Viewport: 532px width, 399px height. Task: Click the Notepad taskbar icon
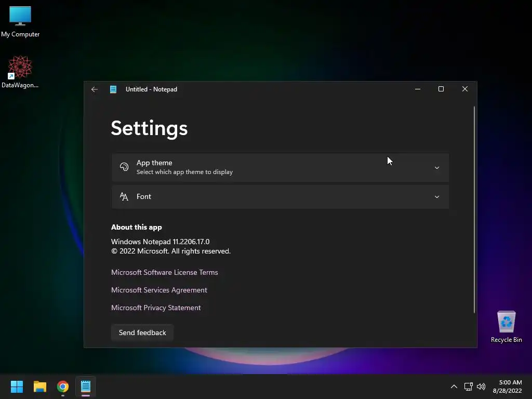86,387
